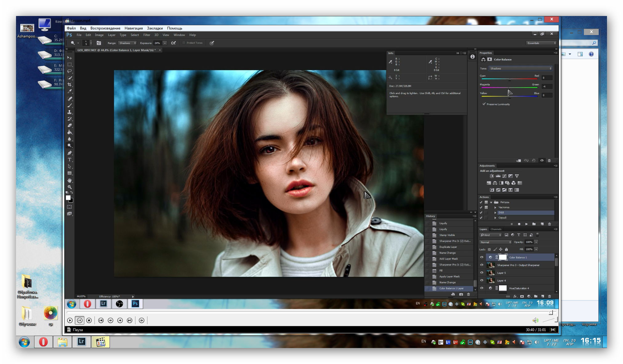
Task: Click the Eyedropper tool icon
Action: 70,91
